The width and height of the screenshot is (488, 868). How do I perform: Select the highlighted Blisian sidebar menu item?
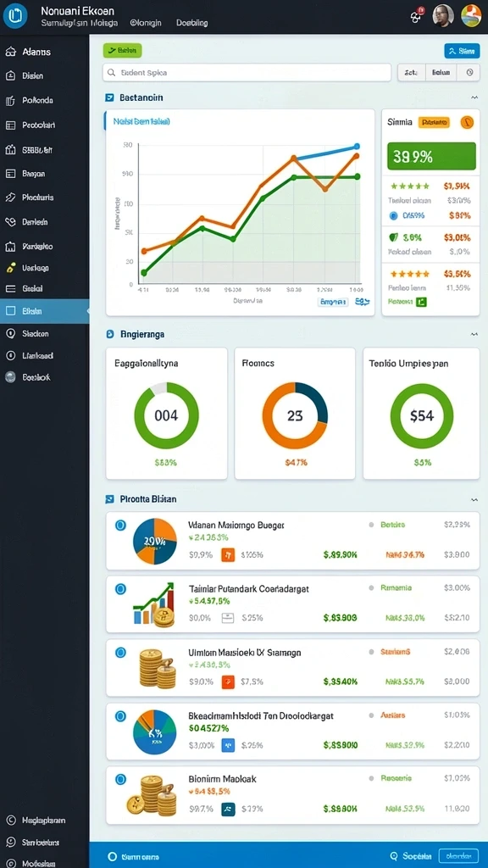pyautogui.click(x=44, y=311)
